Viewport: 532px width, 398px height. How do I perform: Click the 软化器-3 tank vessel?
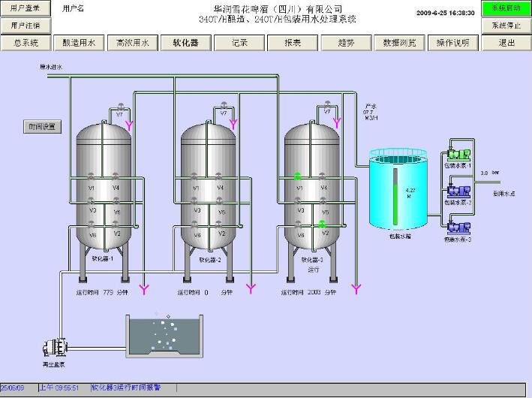pyautogui.click(x=311, y=186)
